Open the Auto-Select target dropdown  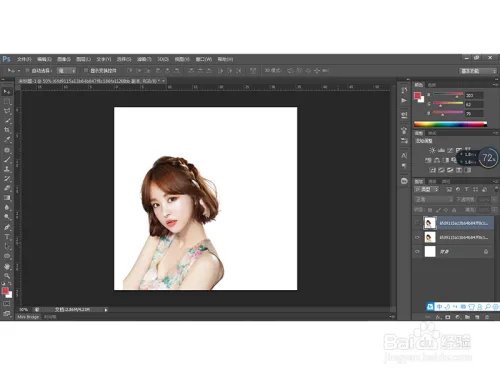click(66, 71)
